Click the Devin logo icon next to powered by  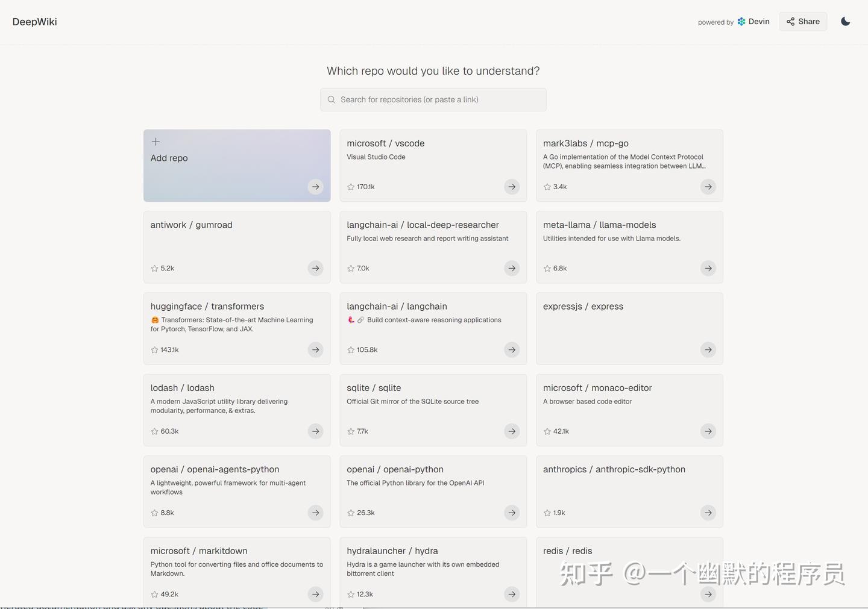pyautogui.click(x=740, y=21)
